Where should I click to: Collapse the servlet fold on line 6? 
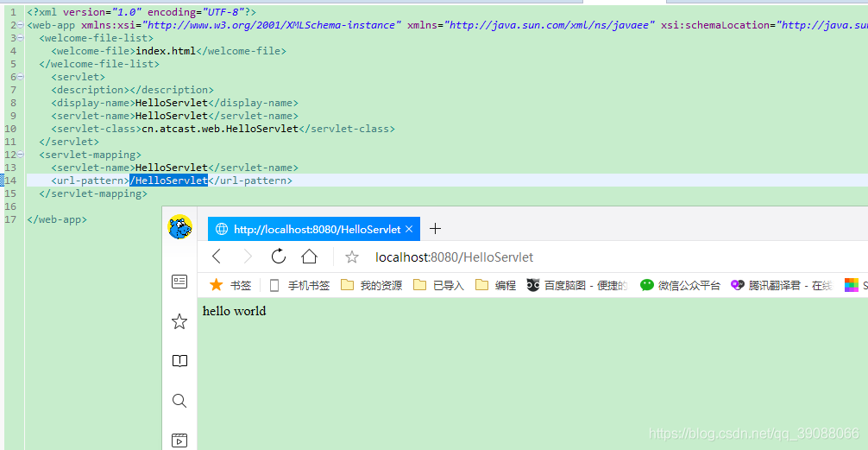(x=21, y=77)
